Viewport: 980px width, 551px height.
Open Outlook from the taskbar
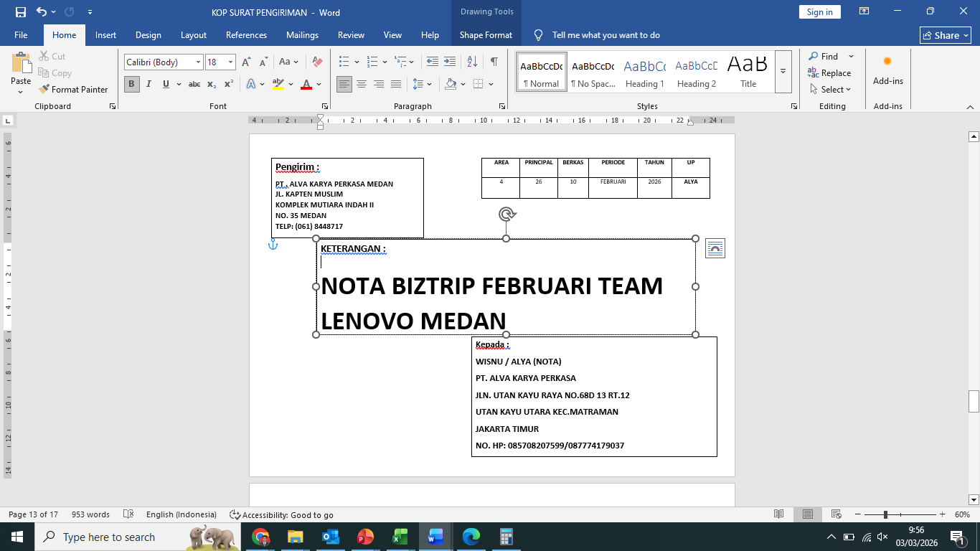pos(330,537)
